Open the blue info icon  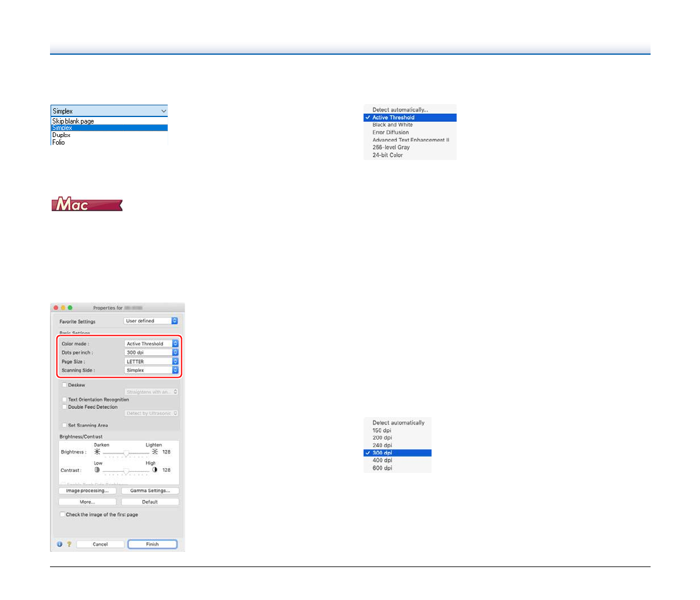(59, 545)
